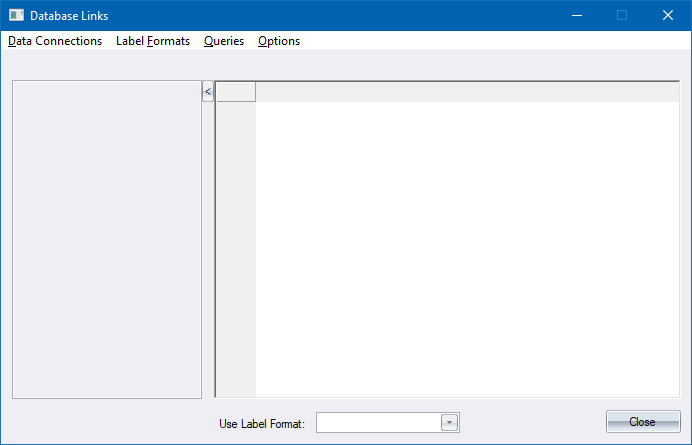Click inside the Use Label Format field

378,423
